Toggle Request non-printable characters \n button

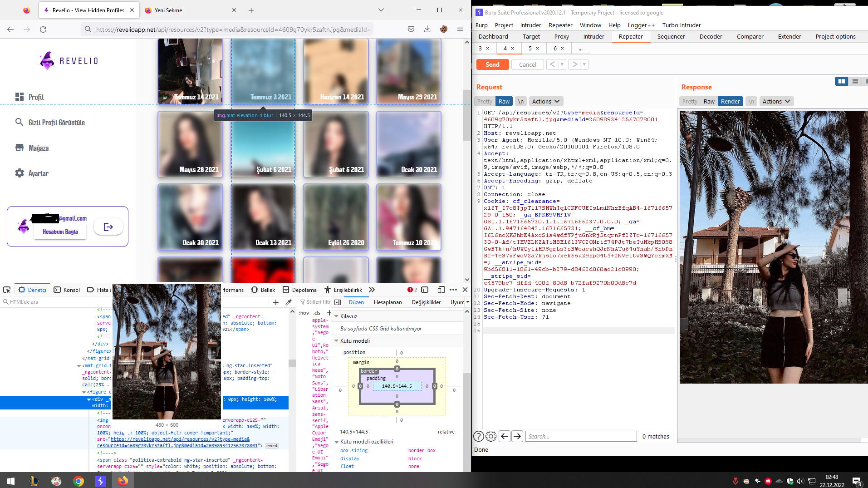pos(521,101)
